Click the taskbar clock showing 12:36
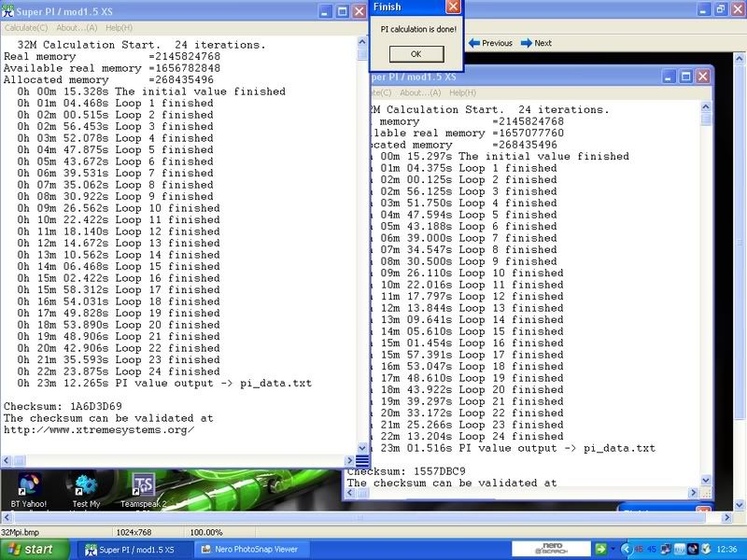The image size is (747, 560). click(726, 550)
